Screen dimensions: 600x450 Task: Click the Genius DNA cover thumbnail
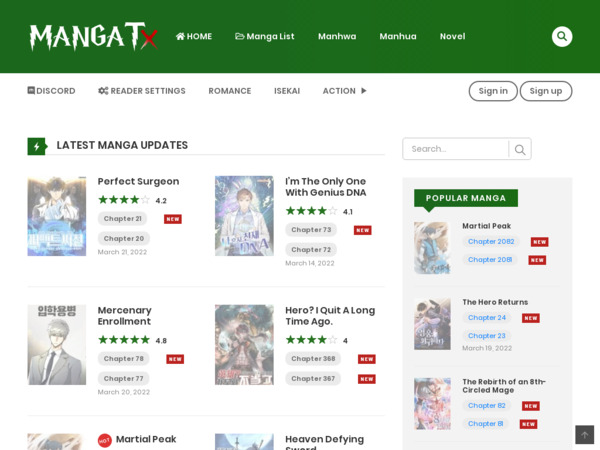(244, 216)
